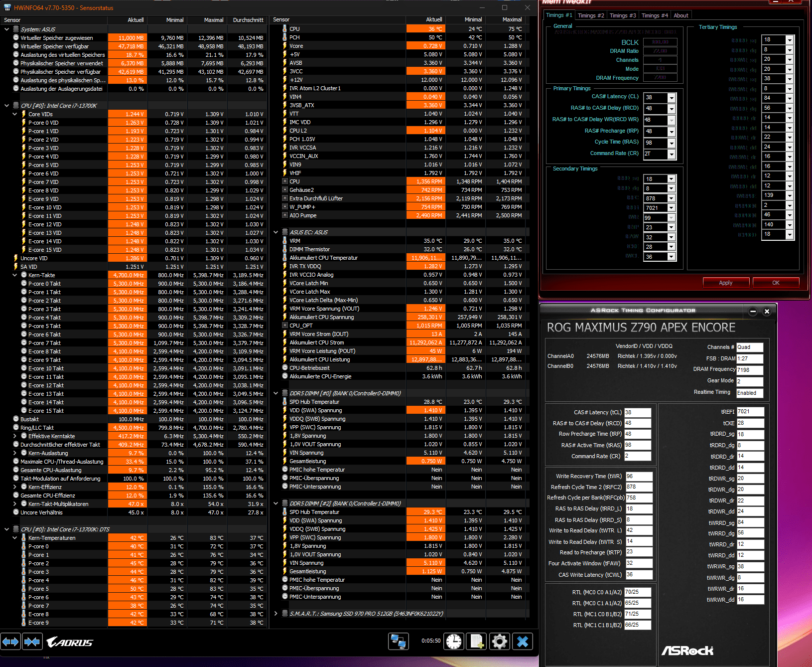Expand the S.M.A.R.T. Samsung SSD 970 PRO group
Image resolution: width=812 pixels, height=667 pixels.
coord(275,614)
